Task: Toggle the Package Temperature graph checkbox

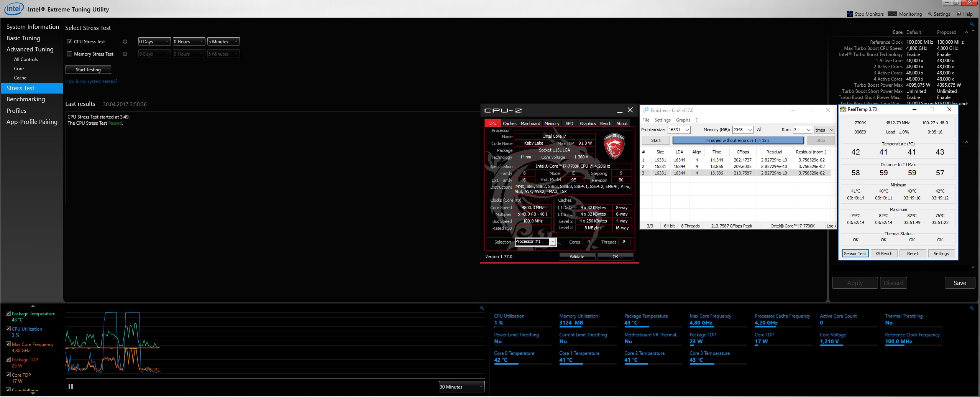Action: click(8, 313)
